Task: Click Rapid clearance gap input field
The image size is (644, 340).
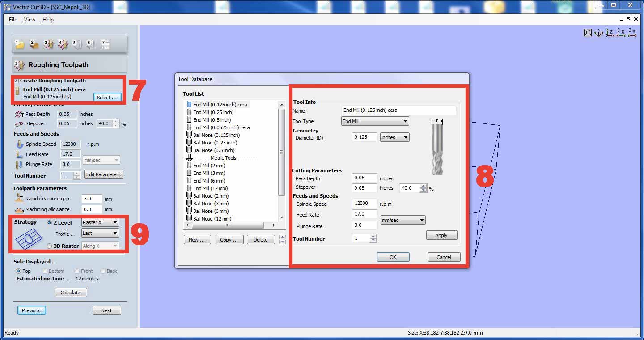Action: coord(92,199)
